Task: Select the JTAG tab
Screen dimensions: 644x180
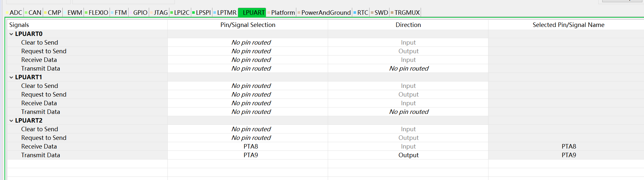Action: pyautogui.click(x=160, y=13)
